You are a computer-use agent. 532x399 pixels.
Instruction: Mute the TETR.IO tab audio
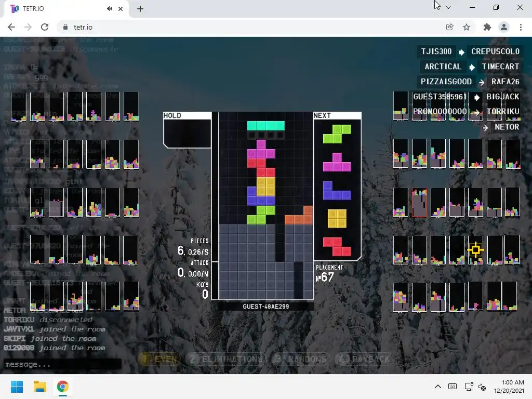(x=109, y=9)
